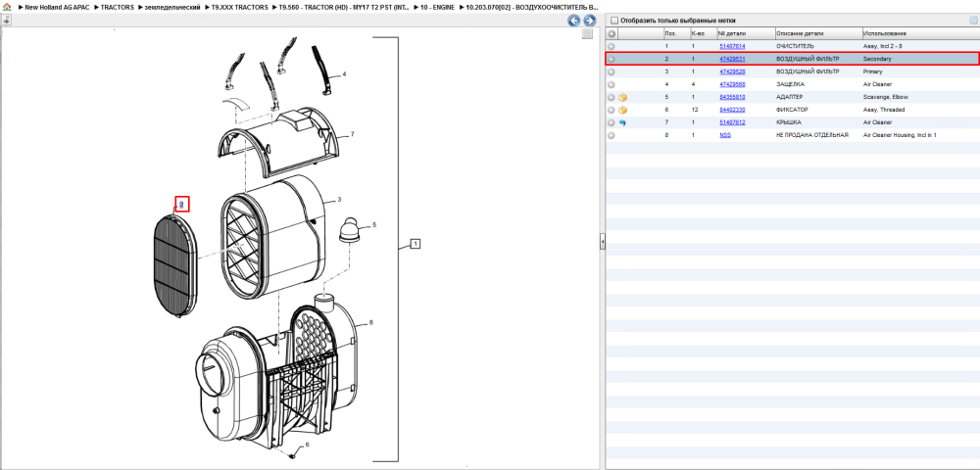Click the previous diagram arrow button
980x470 pixels.
573,21
